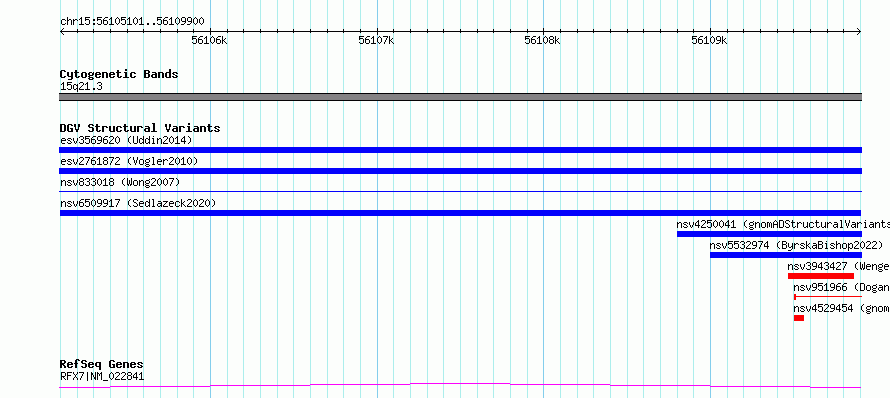Select the magenta RFX7 gene track line
Screen dimensions: 890x398
click(x=460, y=386)
